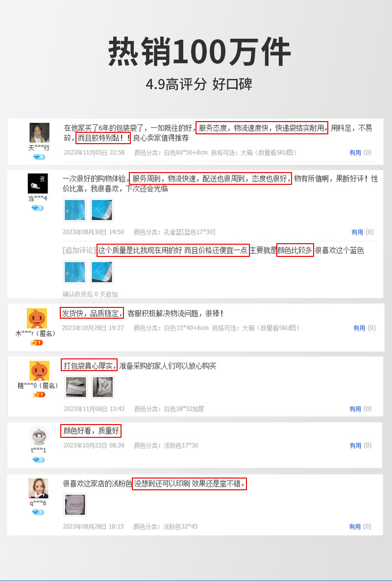Screen dimensions: 392x581
Task: Click the diamond level badge under 天***行
Action: [x=39, y=157]
